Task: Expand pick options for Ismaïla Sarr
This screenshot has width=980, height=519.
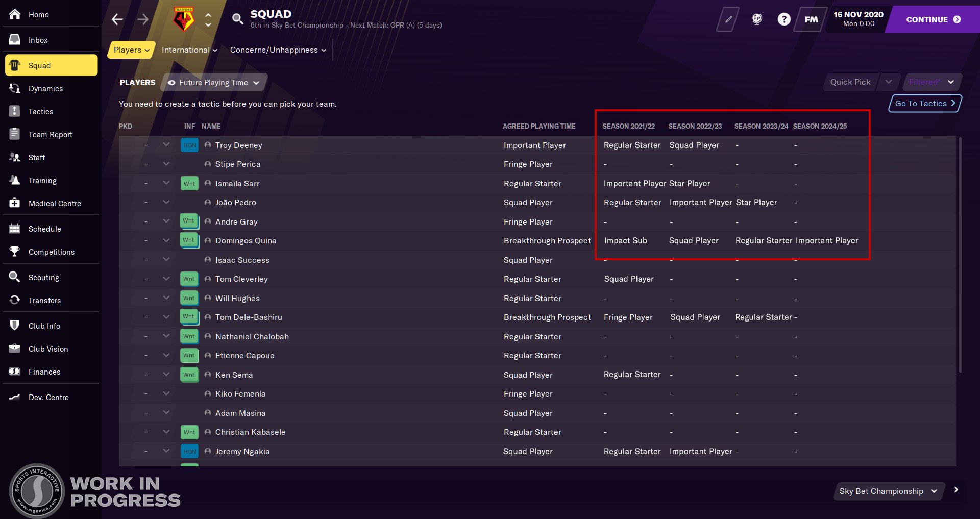Action: (166, 183)
